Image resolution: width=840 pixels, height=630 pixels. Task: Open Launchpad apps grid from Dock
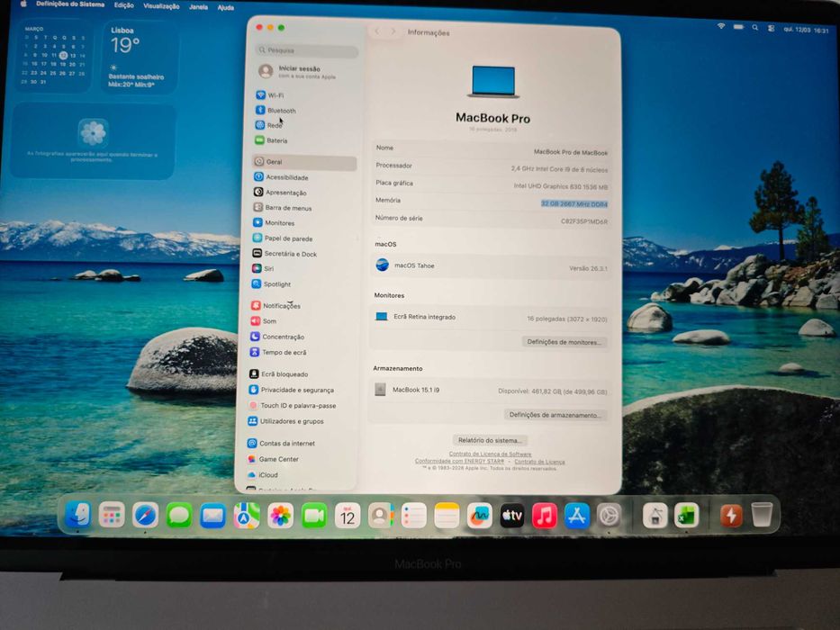pyautogui.click(x=112, y=516)
